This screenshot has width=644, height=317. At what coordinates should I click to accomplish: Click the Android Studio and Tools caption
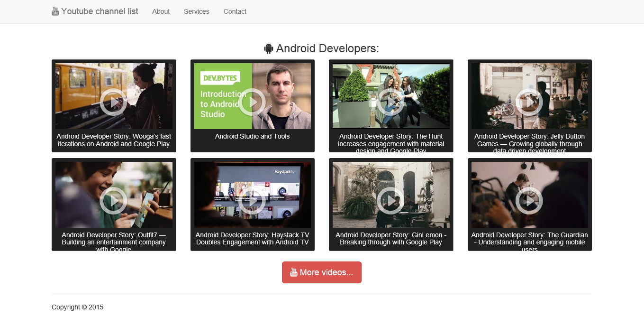252,136
